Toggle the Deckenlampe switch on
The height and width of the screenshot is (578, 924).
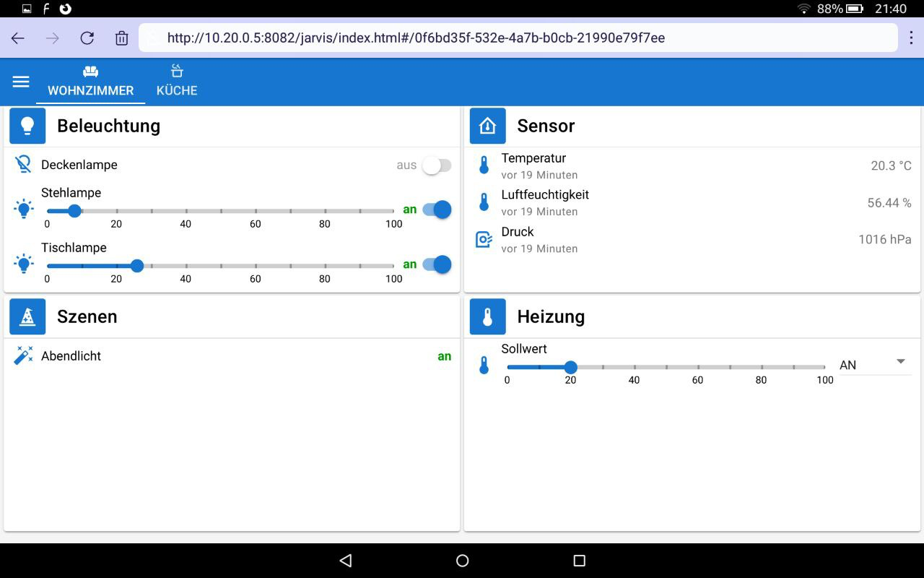pos(437,165)
